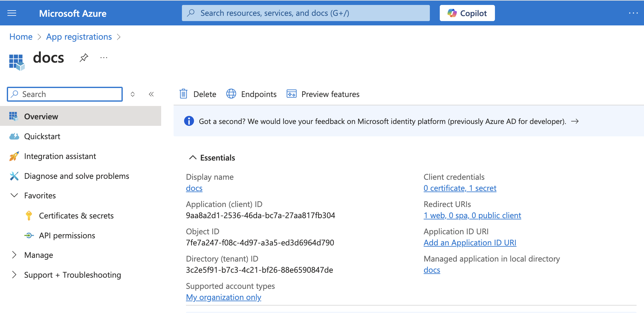Click the Delete trash icon
Screen dimensions: 644x313
point(183,94)
